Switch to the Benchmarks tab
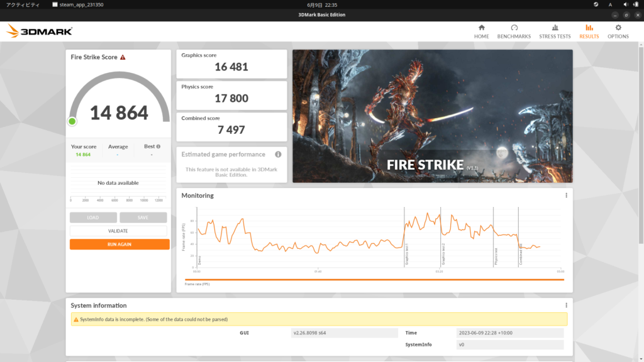This screenshot has height=362, width=644. point(514,31)
